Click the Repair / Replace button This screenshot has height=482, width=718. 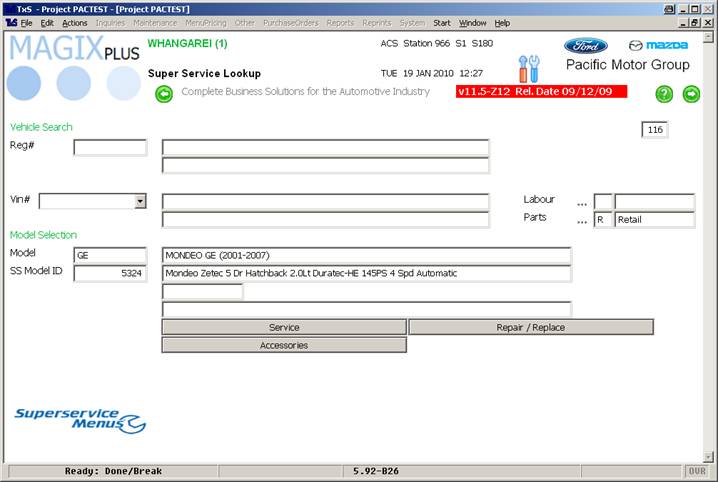coord(531,327)
